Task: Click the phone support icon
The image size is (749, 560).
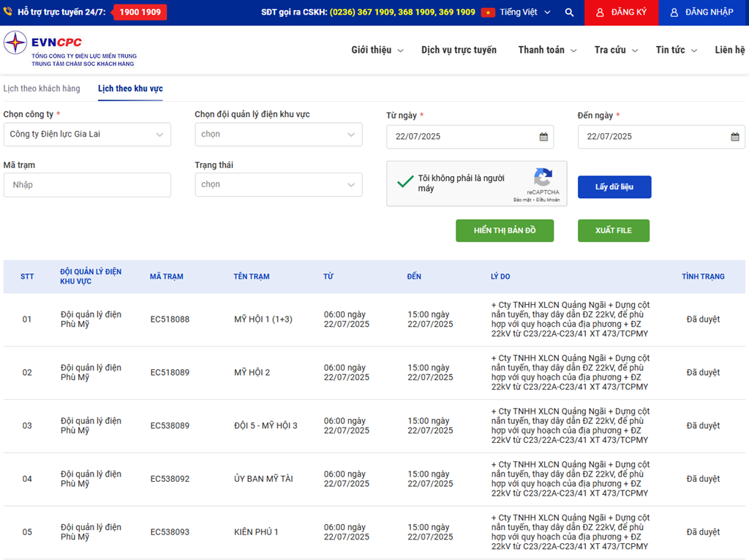Action: tap(7, 12)
